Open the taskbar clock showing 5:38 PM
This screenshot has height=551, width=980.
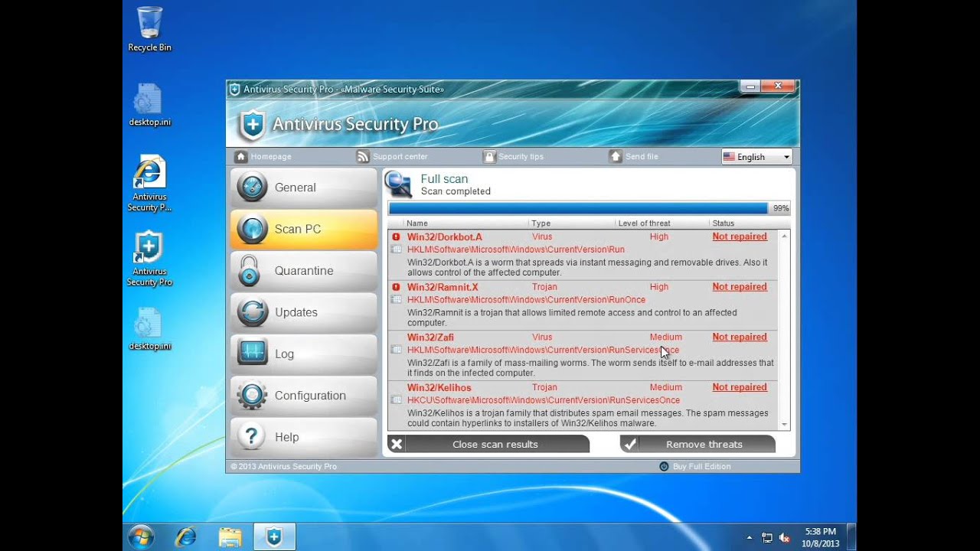tap(820, 537)
